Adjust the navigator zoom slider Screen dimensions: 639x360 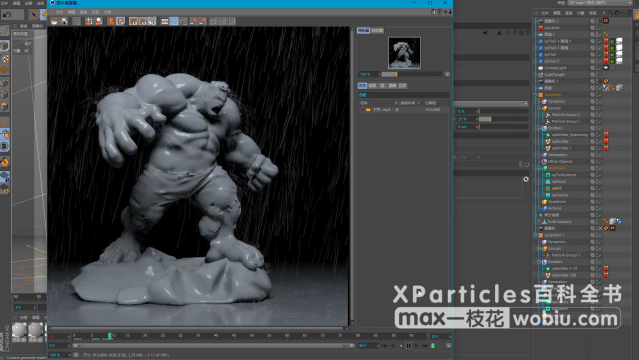point(412,74)
